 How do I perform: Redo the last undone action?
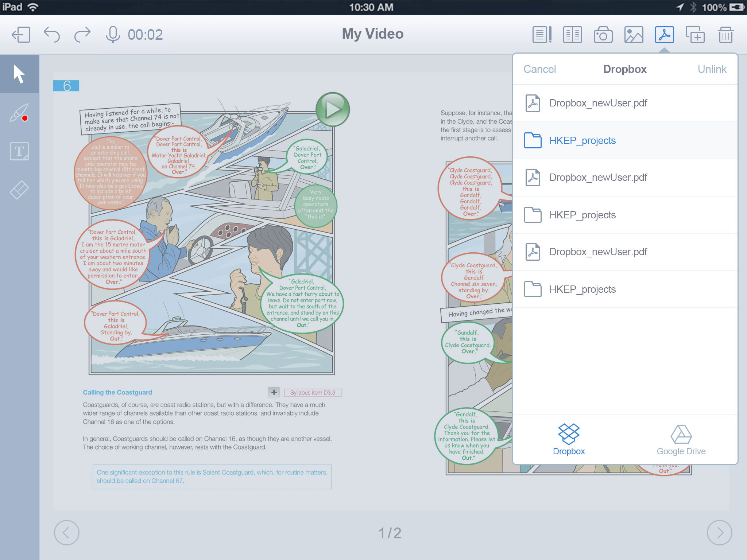tap(82, 35)
